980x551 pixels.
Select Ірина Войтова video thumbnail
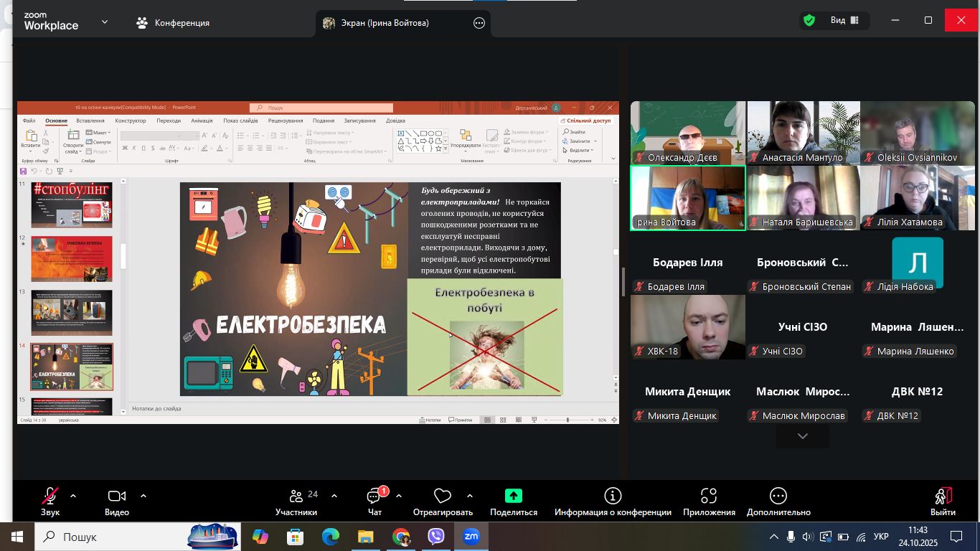[687, 197]
